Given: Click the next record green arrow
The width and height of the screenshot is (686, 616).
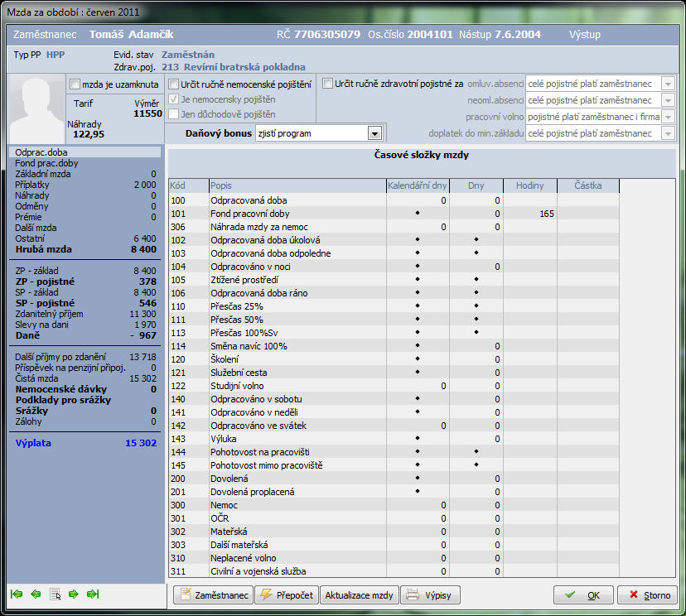Looking at the screenshot, I should point(74,594).
